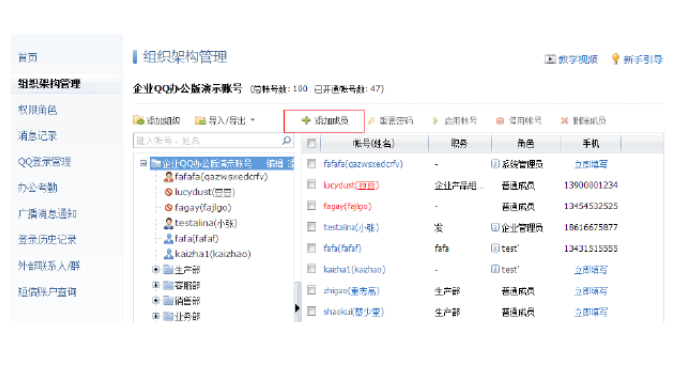
Task: Select fafa(fafaf) in the tree
Action: [x=196, y=239]
